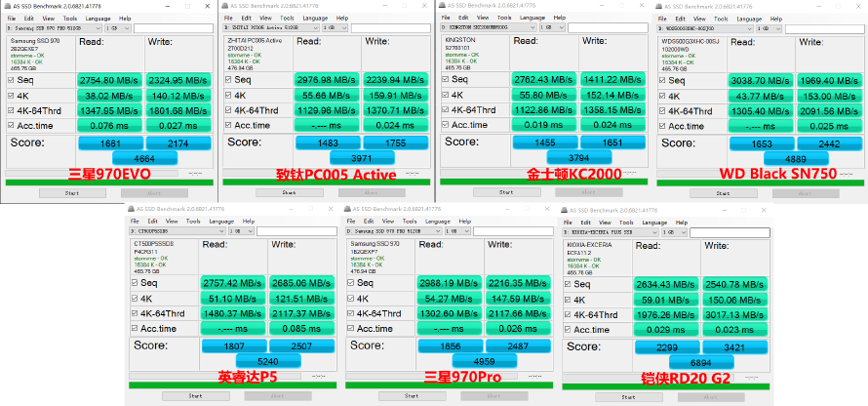Viewport: 868px width, 406px height.
Task: Click Abort in the ZHITAI PC005 window
Action: pos(371,193)
